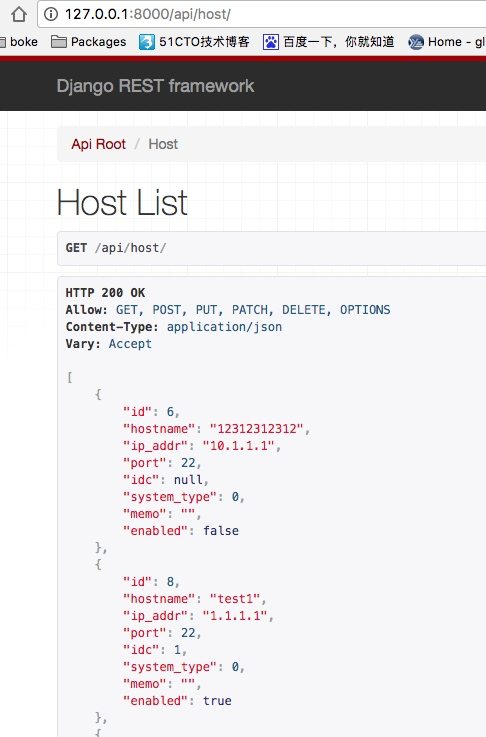Click the browser home icon
Screen dimensions: 486x737
19,14
